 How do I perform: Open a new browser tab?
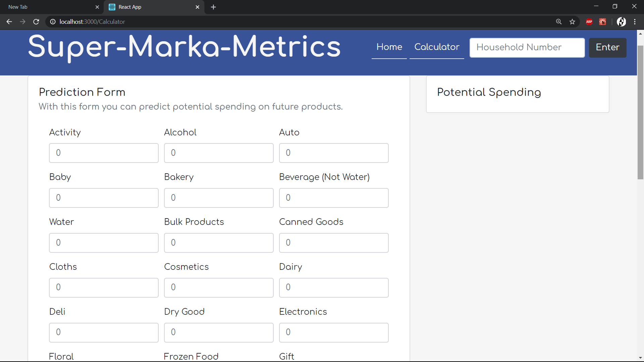[x=213, y=7]
